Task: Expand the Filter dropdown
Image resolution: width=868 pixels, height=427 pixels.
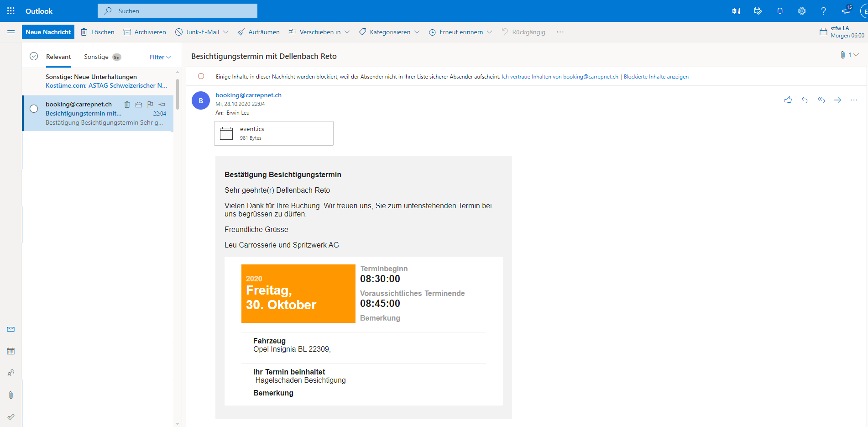Action: point(160,57)
